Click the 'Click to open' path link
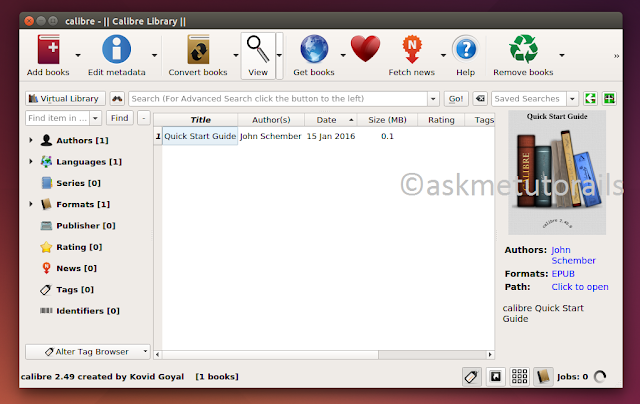The width and height of the screenshot is (640, 404). (x=580, y=287)
